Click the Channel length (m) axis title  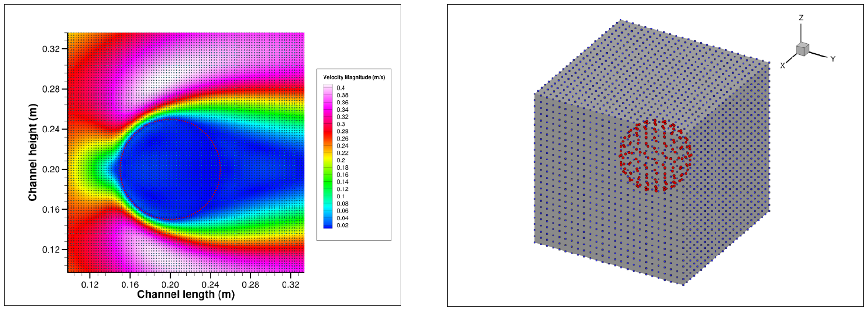(186, 294)
